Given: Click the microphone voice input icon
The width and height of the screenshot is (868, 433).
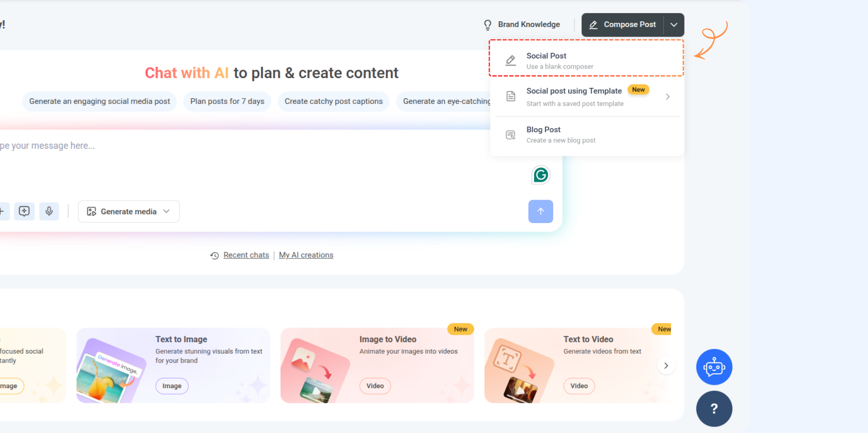Looking at the screenshot, I should 49,211.
